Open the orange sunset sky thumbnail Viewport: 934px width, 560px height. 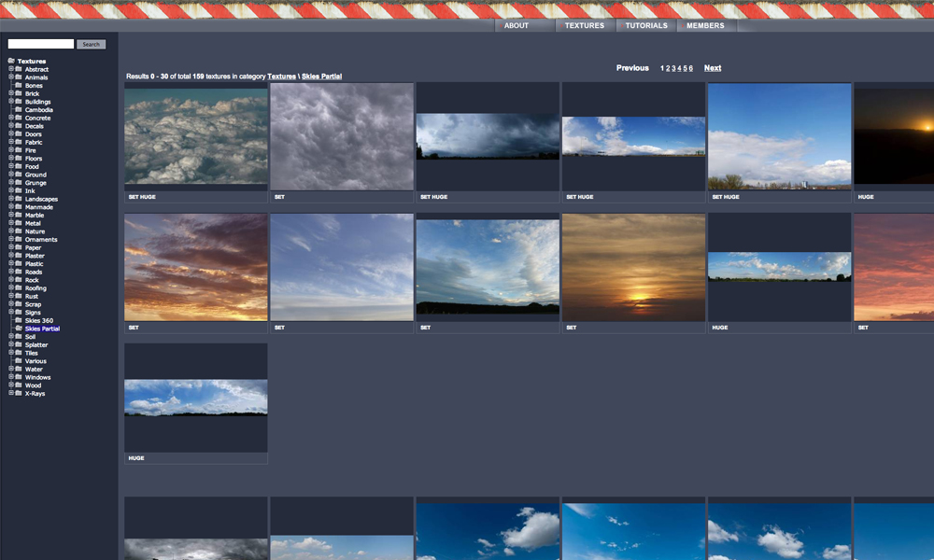click(633, 267)
